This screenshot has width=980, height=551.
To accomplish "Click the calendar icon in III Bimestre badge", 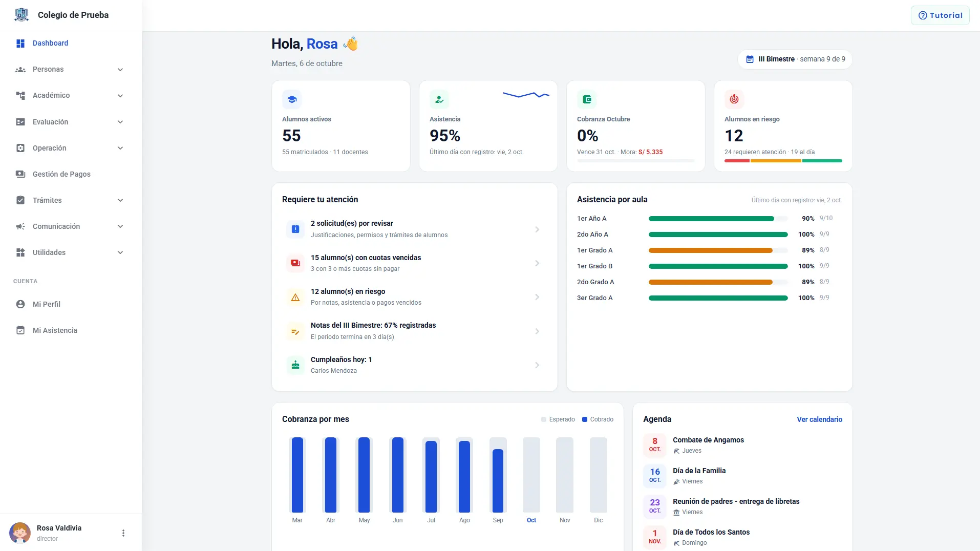I will 750,59.
